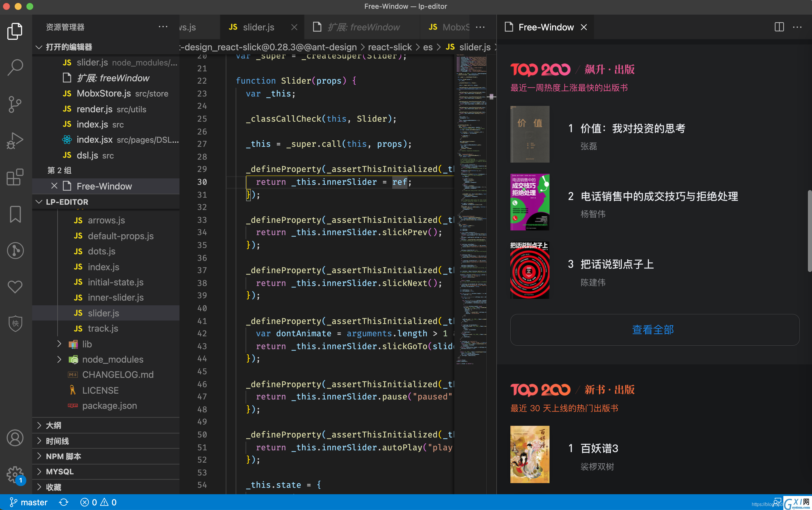The width and height of the screenshot is (812, 510).
Task: Open the Accounts icon
Action: [15, 438]
